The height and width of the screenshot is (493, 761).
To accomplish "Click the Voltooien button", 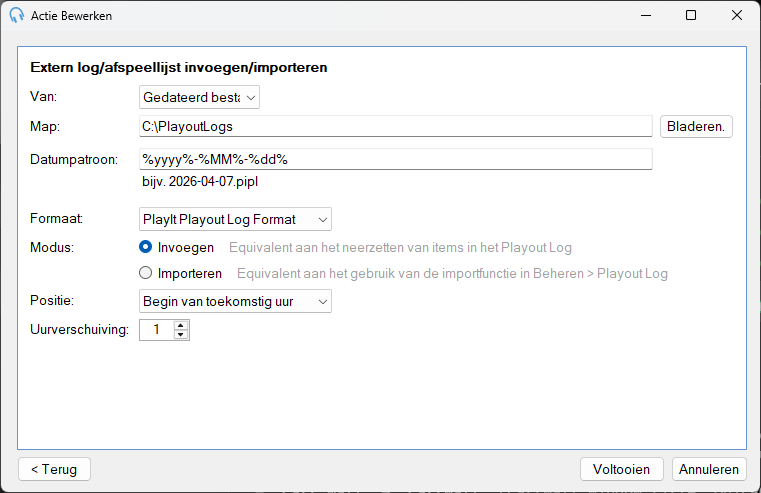I will coord(621,469).
